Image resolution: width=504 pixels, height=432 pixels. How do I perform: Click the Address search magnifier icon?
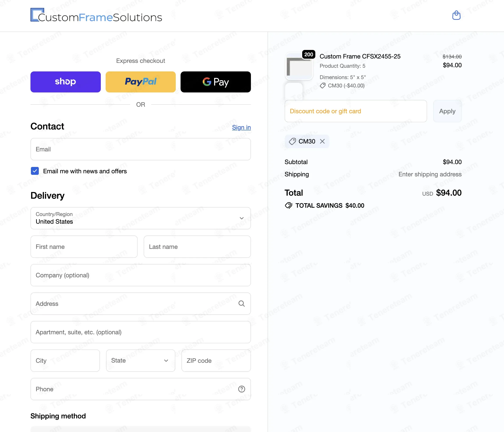(241, 303)
